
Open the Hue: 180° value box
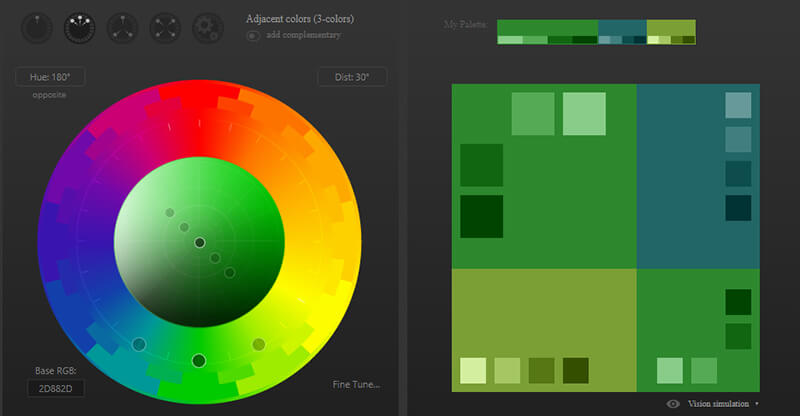click(x=50, y=77)
